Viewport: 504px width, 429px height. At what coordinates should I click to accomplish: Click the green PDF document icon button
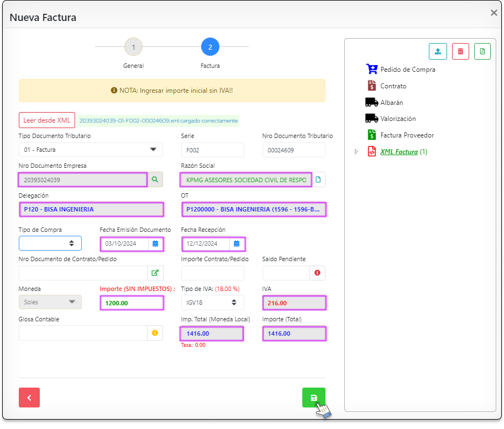coord(482,51)
